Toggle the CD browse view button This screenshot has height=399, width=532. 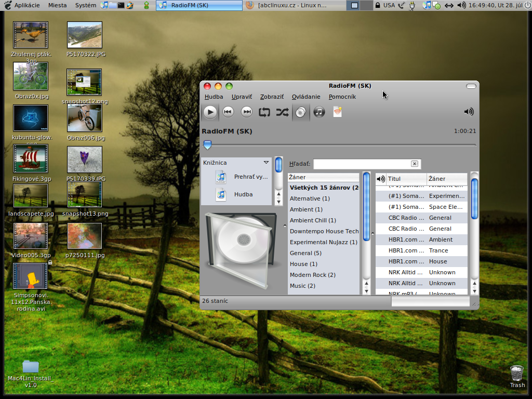tap(301, 112)
